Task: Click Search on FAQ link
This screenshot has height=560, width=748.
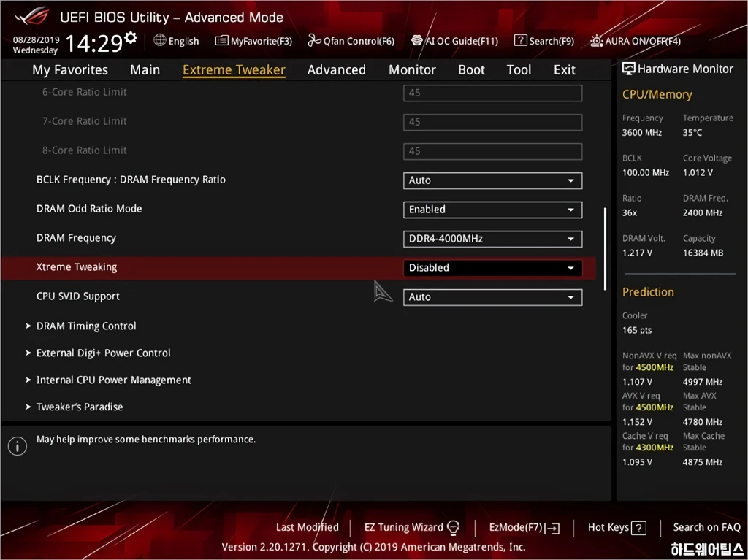Action: pyautogui.click(x=706, y=527)
